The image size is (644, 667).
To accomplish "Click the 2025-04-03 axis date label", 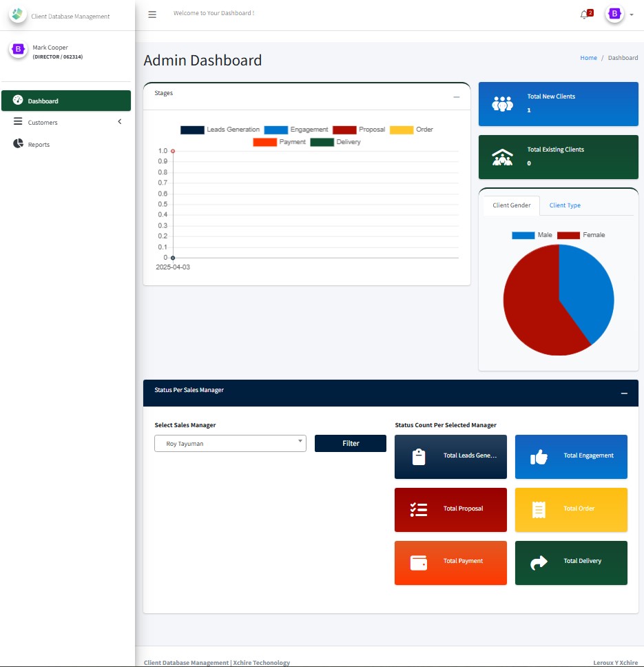I will point(173,267).
